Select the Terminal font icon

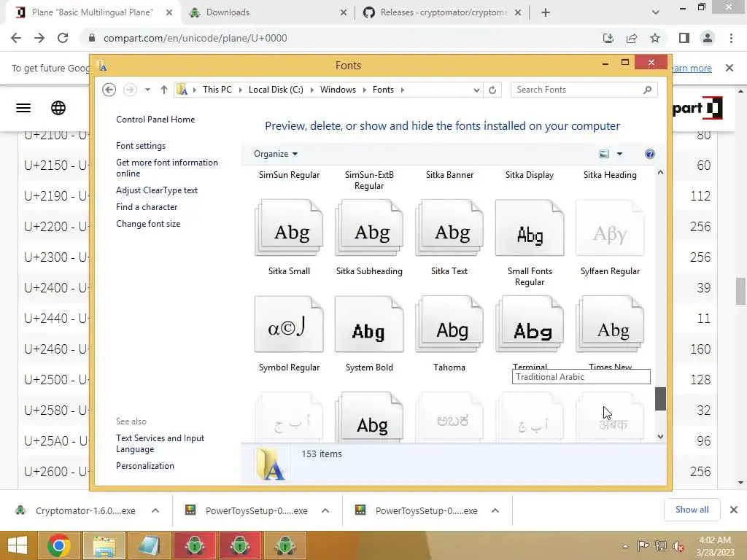(530, 324)
